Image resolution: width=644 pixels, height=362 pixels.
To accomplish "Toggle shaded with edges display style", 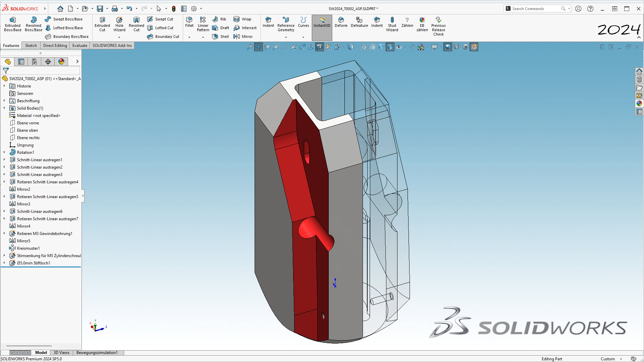I will point(390,47).
